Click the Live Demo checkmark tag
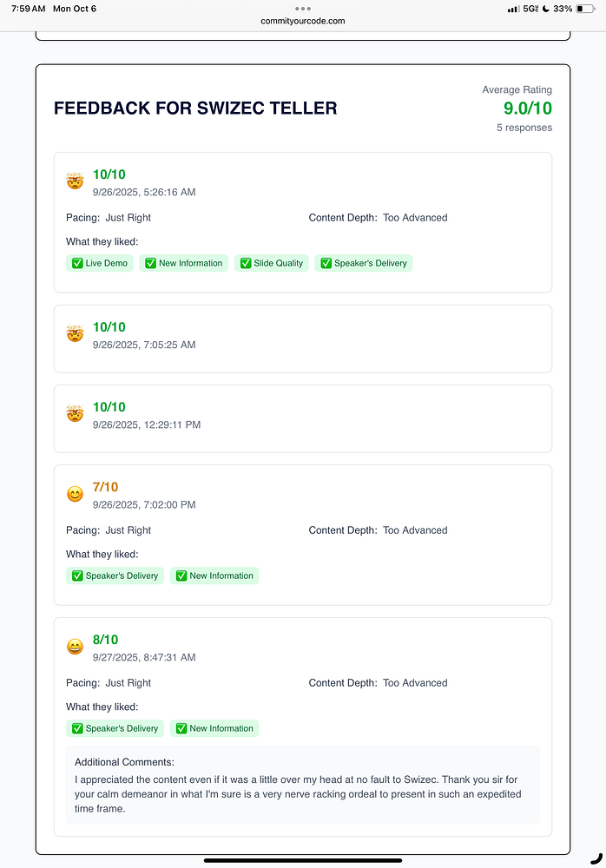 point(100,263)
